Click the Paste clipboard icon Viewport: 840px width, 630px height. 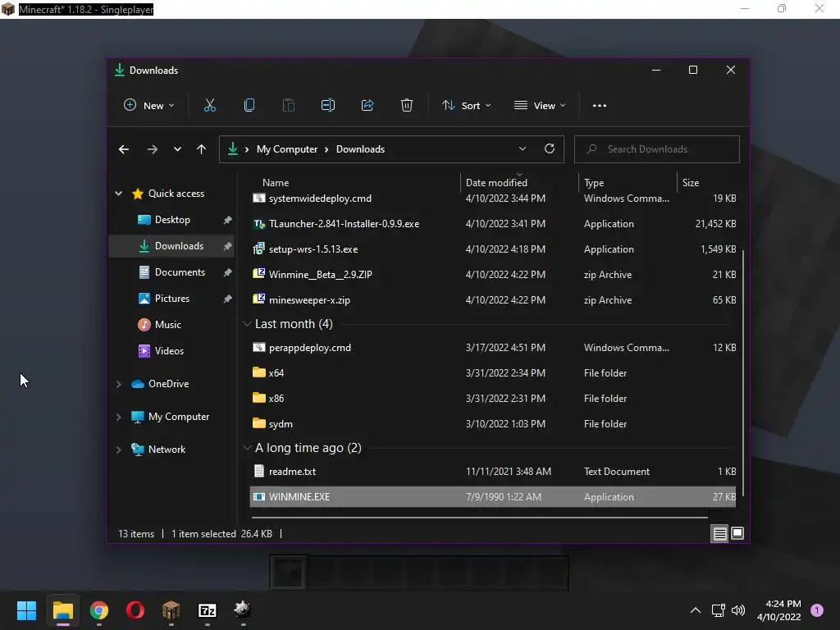pyautogui.click(x=288, y=106)
